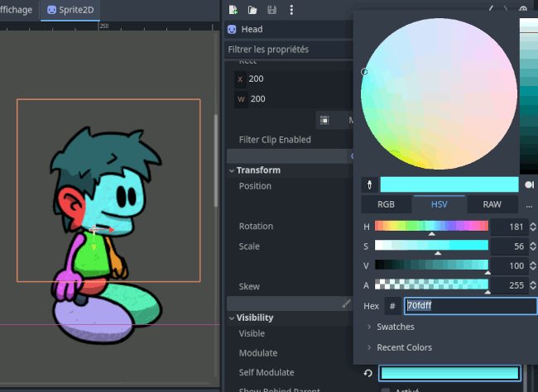The height and width of the screenshot is (392, 538).
Task: Click the red move gizmo arrow in viewport
Action: (x=107, y=230)
